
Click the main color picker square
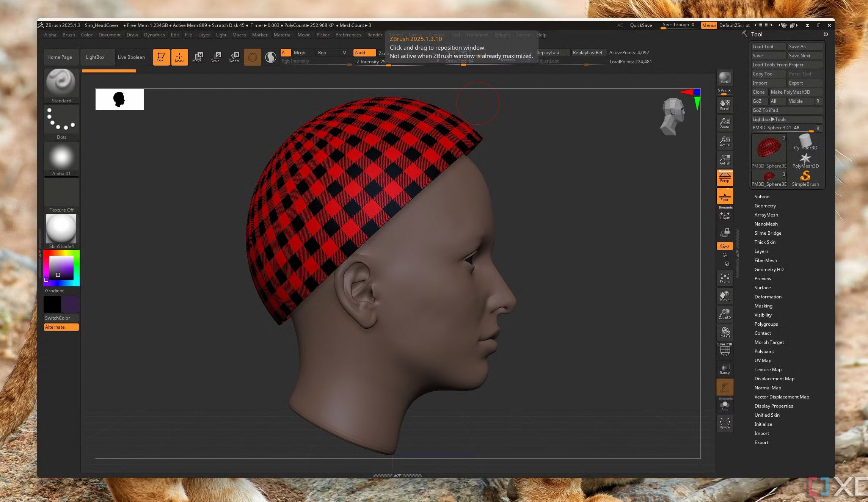pos(61,268)
